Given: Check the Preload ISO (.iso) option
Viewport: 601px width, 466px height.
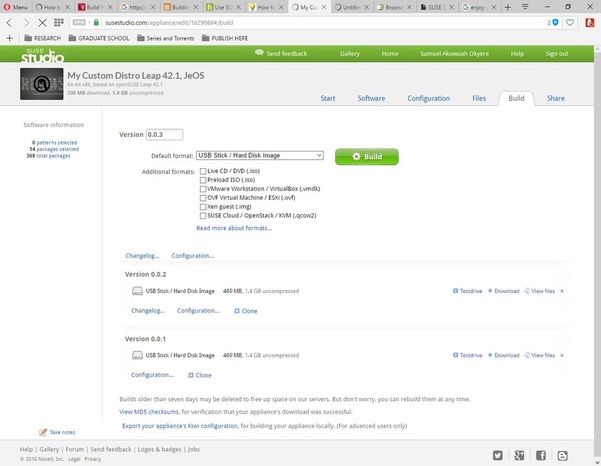Looking at the screenshot, I should pos(203,180).
